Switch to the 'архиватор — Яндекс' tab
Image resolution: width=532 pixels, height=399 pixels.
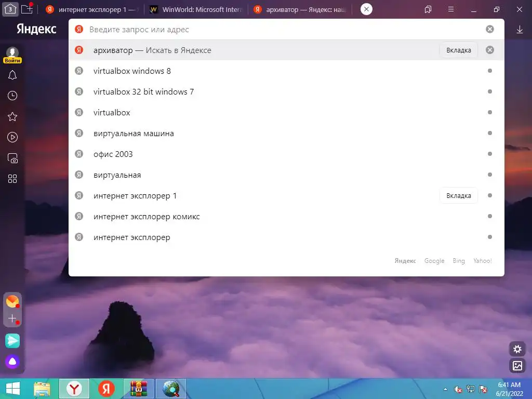[300, 9]
